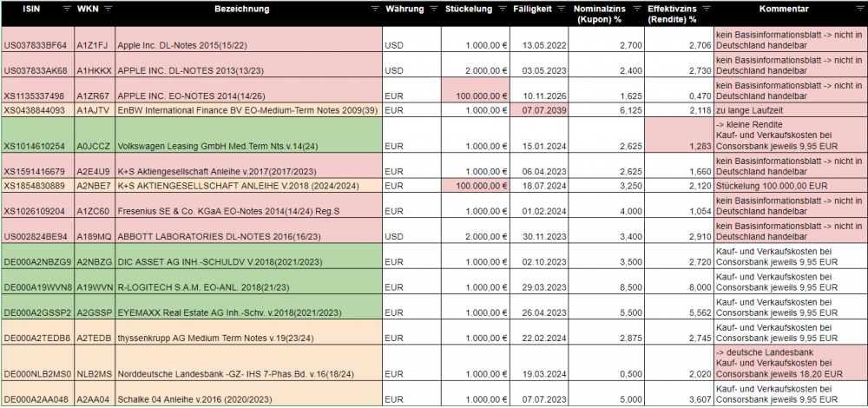
Task: Select the Kommentar header cell
Action: point(791,14)
